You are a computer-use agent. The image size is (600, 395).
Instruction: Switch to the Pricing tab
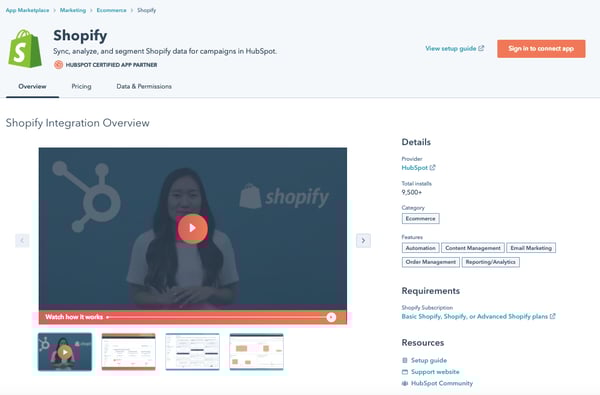(82, 87)
